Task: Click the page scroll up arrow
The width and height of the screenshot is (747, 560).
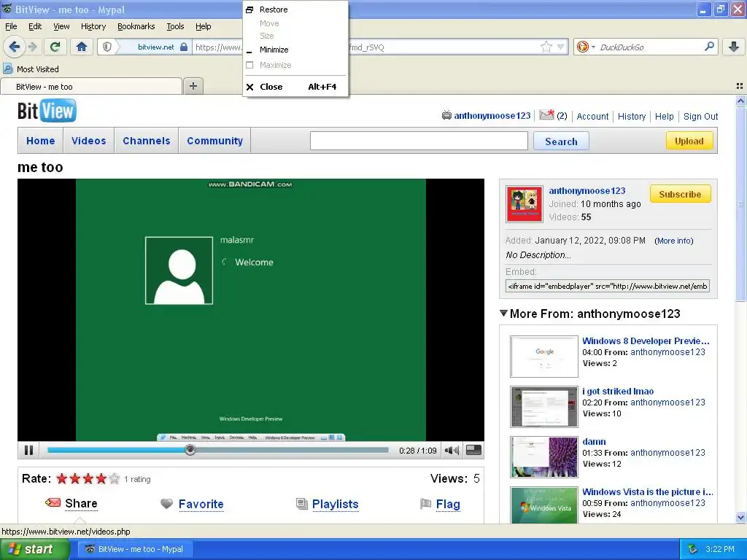Action: 740,101
